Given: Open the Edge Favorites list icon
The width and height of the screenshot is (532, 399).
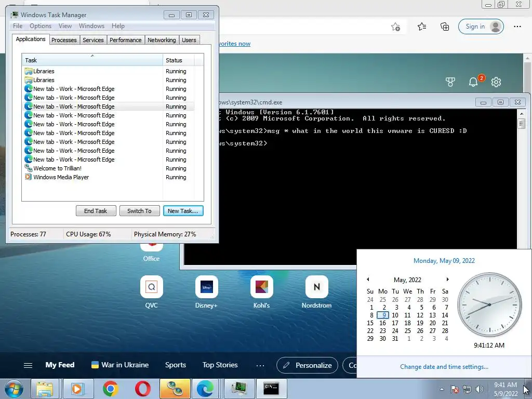Looking at the screenshot, I should pos(422,26).
